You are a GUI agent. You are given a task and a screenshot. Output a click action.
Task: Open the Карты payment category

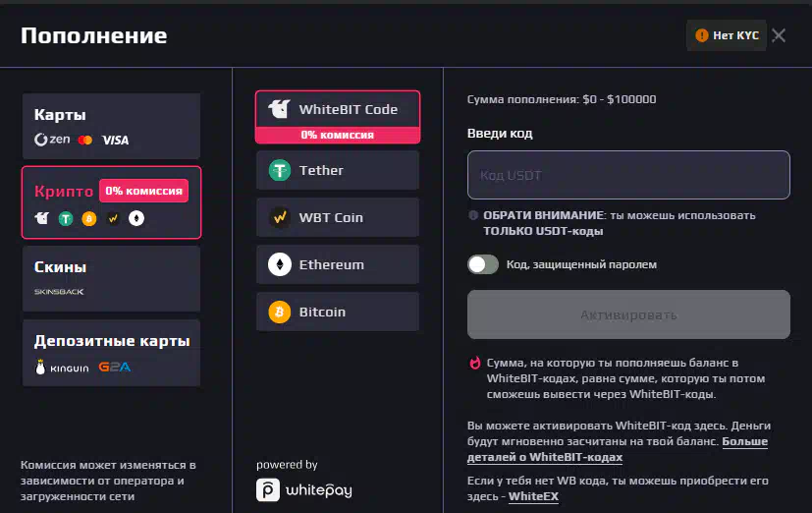click(111, 126)
